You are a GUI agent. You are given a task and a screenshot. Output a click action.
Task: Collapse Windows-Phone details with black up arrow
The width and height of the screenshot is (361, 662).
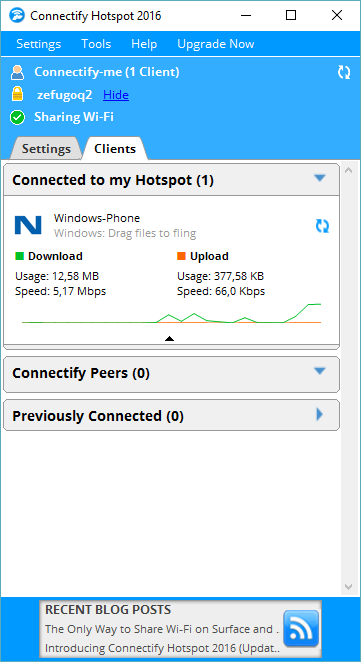[x=169, y=338]
